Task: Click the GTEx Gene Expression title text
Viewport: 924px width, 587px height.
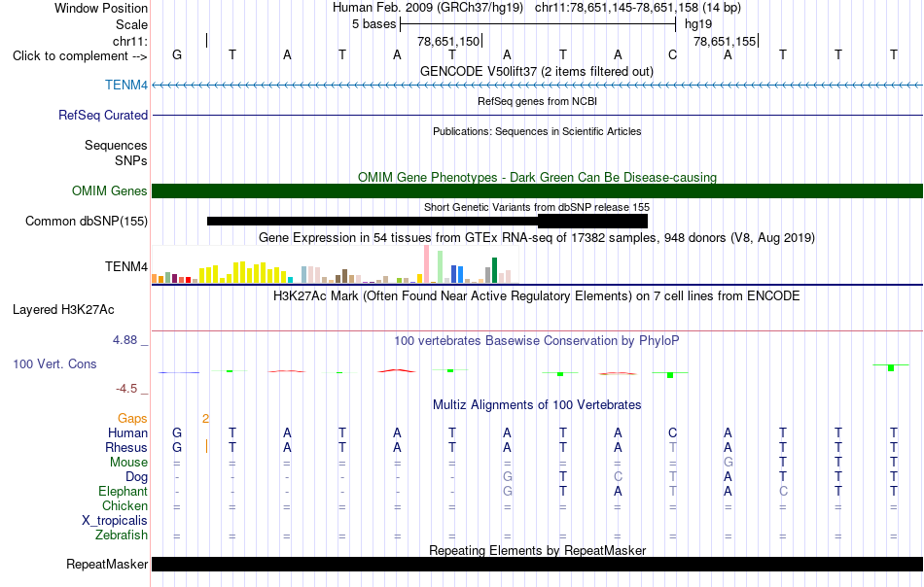Action: coord(537,237)
